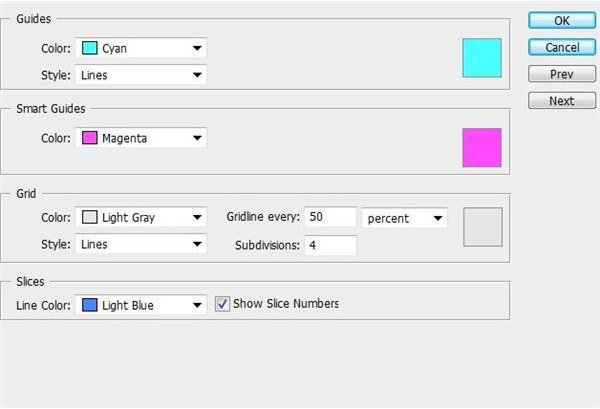
Task: Click the large magenta Smart Guides swatch
Action: point(482,148)
